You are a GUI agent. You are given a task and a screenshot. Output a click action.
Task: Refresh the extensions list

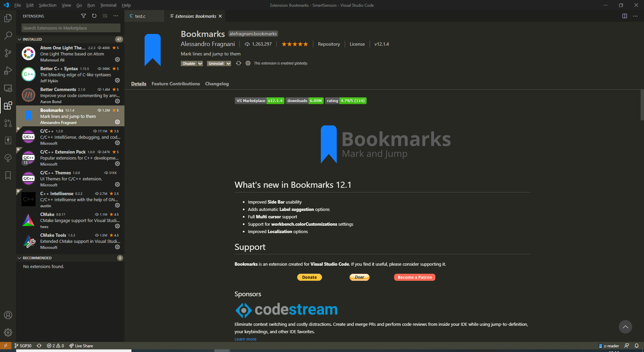[x=94, y=16]
